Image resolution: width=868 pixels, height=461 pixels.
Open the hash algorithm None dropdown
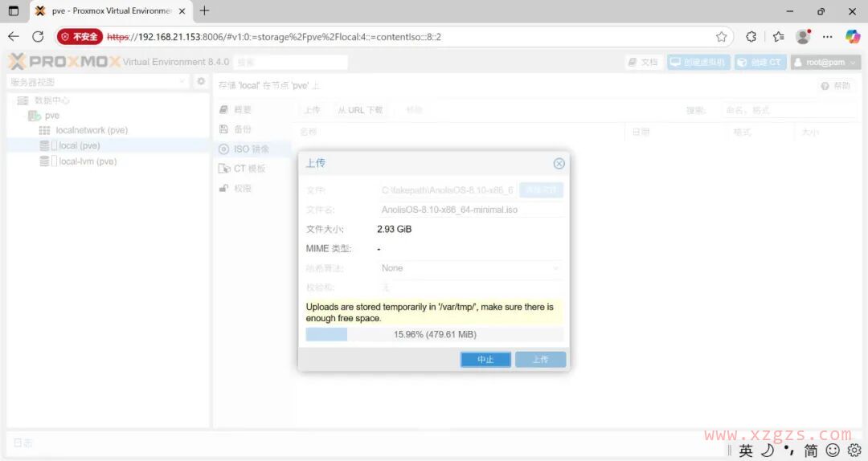(471, 268)
